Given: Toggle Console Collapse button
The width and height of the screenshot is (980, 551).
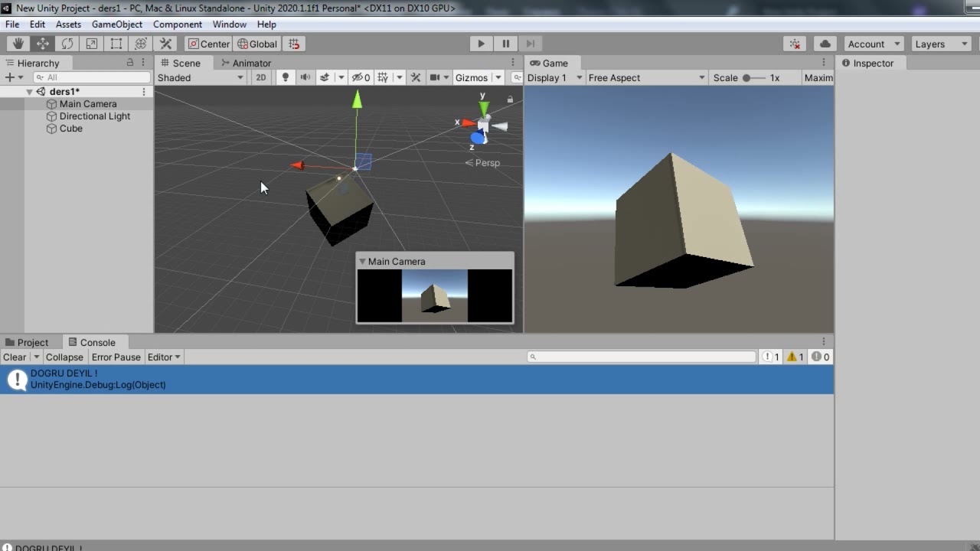Looking at the screenshot, I should [64, 357].
